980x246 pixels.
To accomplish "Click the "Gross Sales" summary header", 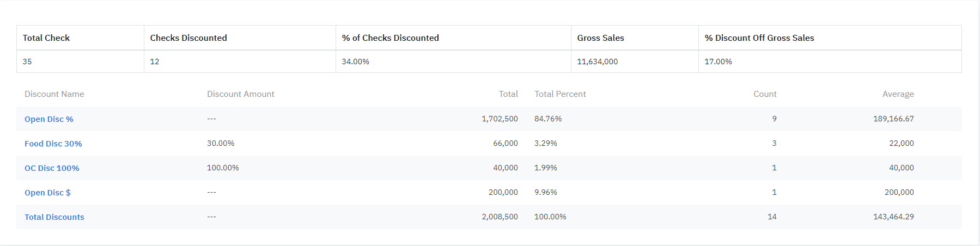I will click(x=600, y=38).
